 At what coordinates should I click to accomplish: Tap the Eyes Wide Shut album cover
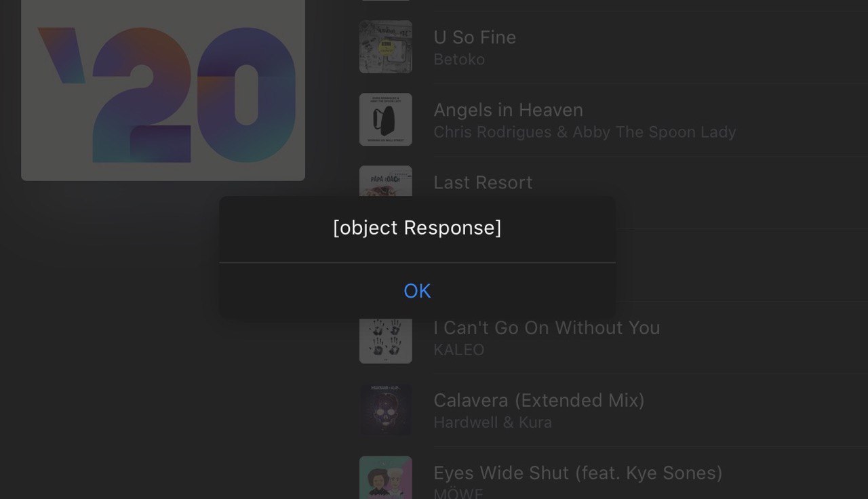point(386,477)
